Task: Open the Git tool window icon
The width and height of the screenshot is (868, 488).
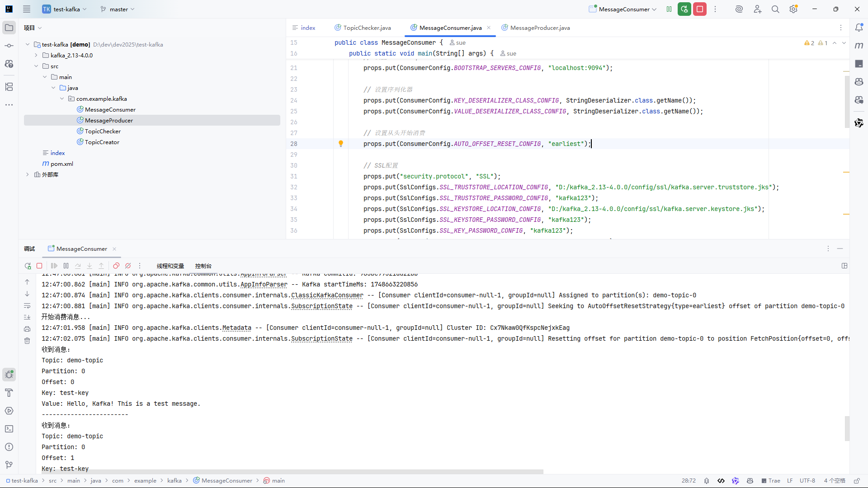Action: click(9, 465)
